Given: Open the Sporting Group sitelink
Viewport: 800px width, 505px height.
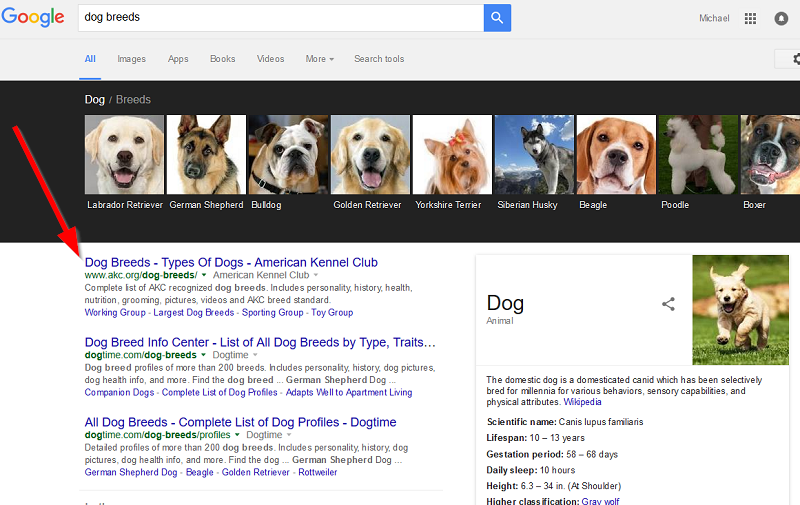Looking at the screenshot, I should 272,312.
